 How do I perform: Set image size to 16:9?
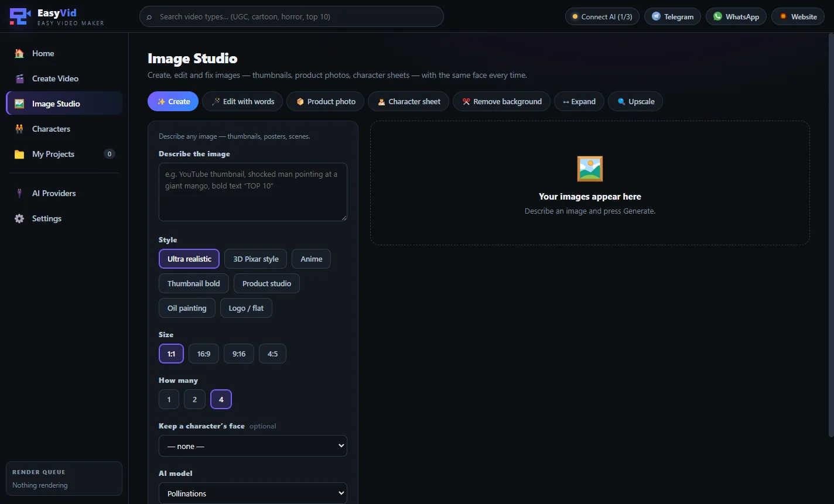[x=204, y=354]
